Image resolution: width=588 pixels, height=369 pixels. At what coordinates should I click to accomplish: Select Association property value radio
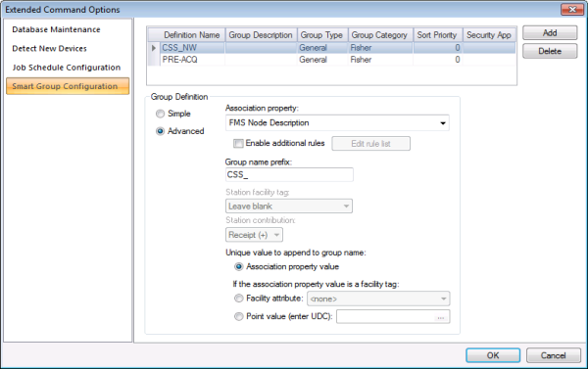click(238, 267)
